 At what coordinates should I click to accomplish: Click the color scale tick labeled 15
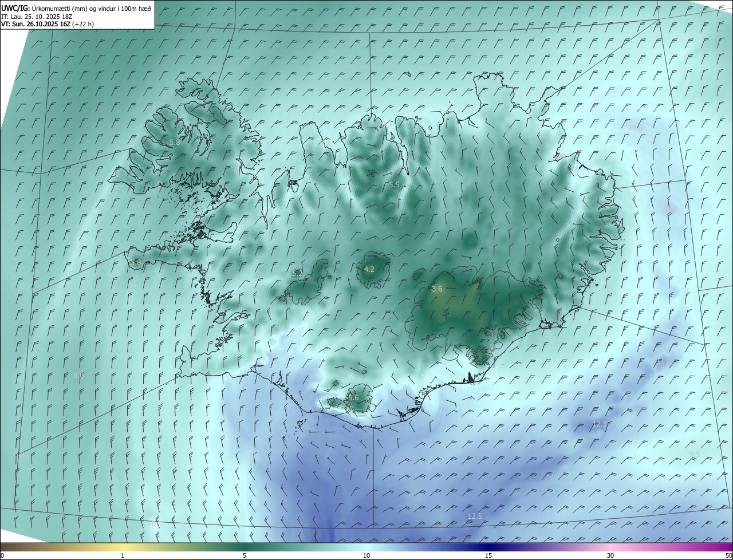[x=488, y=555]
